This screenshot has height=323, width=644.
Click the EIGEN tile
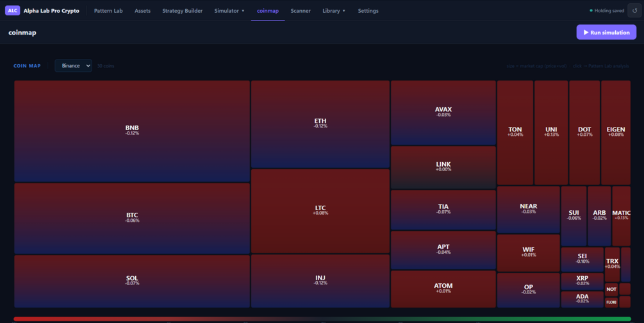[x=616, y=132]
